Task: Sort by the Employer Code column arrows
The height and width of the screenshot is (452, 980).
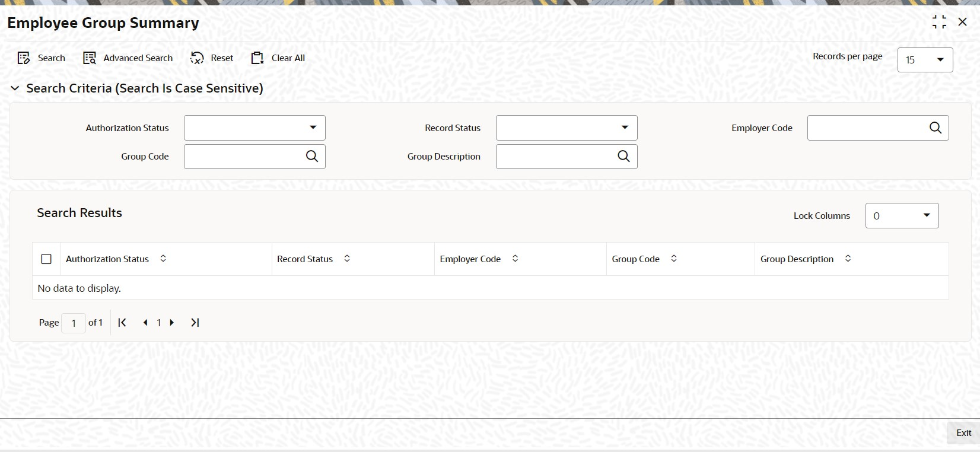Action: pos(515,259)
